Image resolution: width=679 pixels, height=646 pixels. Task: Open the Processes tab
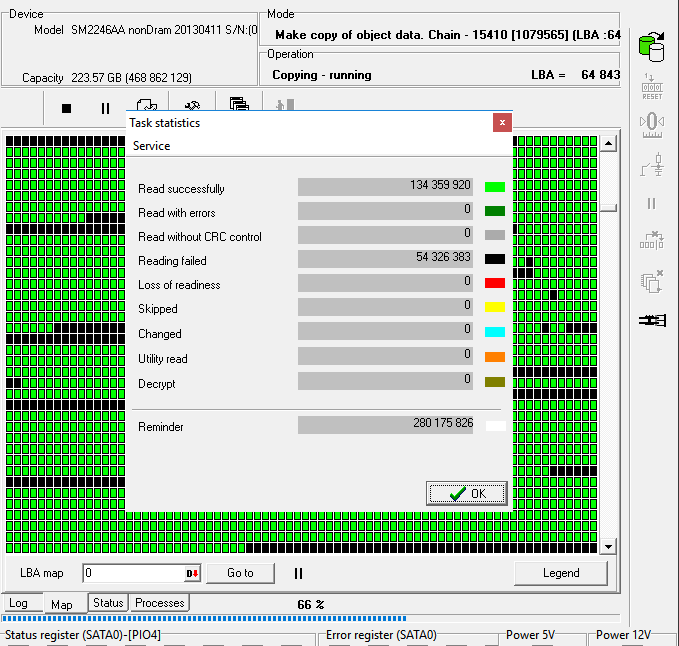[160, 603]
